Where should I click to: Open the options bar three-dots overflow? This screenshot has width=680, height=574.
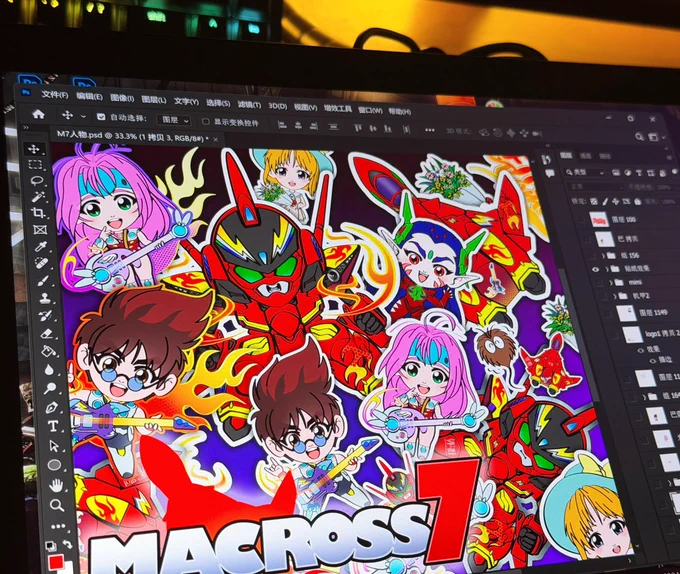430,130
